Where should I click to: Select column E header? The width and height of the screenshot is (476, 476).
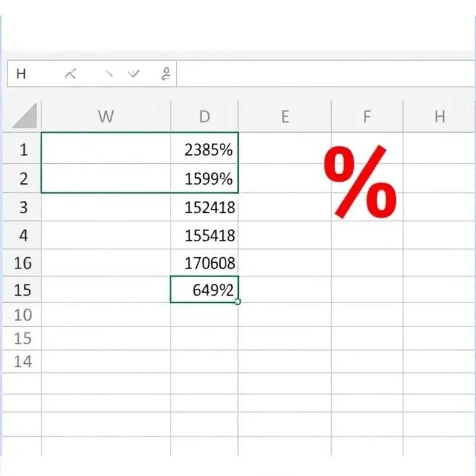point(284,117)
